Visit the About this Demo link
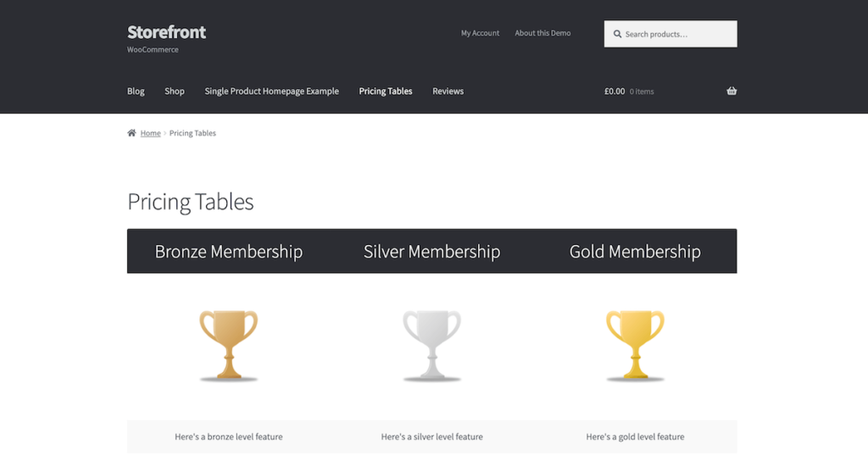Image resolution: width=868 pixels, height=456 pixels. pyautogui.click(x=542, y=33)
